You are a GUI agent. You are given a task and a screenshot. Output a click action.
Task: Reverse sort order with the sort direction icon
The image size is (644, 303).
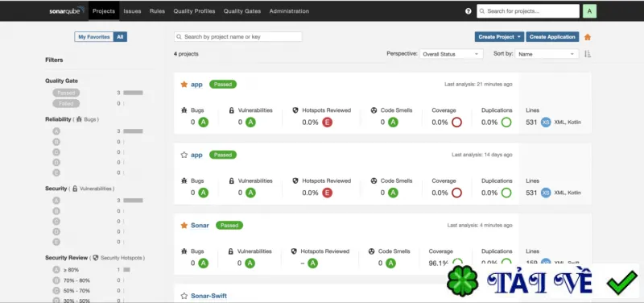click(588, 54)
